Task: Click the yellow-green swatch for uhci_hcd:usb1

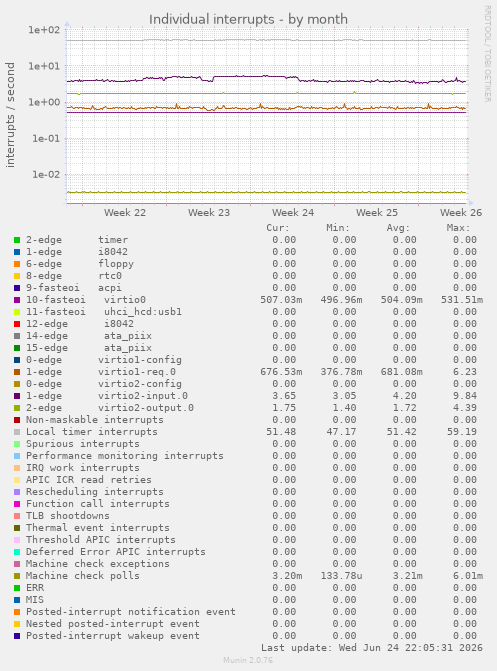Action: [x=17, y=312]
